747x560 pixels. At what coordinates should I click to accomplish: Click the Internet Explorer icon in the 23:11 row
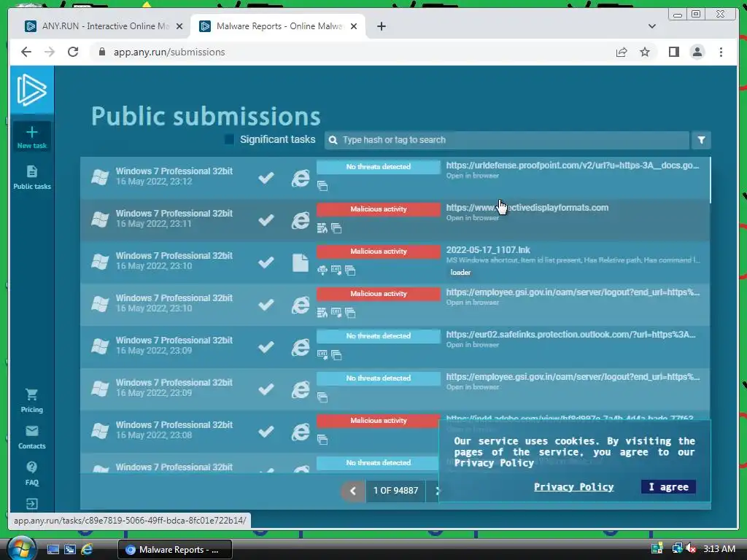(301, 220)
